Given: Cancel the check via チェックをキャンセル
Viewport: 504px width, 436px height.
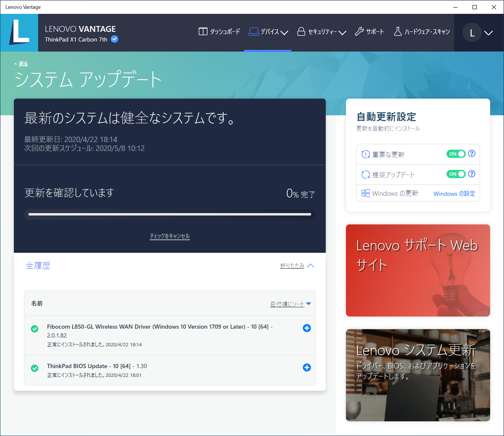Looking at the screenshot, I should [170, 236].
